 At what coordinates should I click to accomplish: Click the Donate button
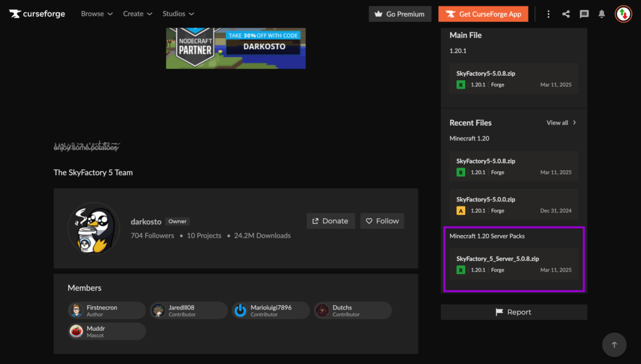(x=331, y=221)
